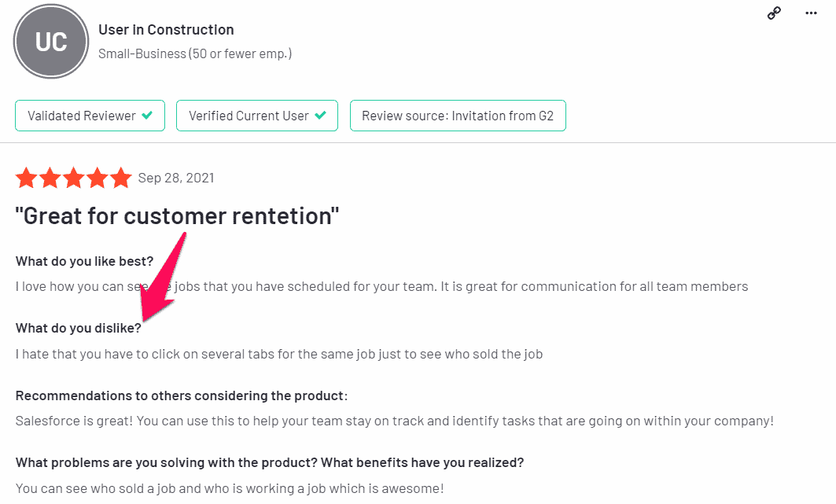Click the first rating star
This screenshot has width=836, height=504.
pos(26,178)
